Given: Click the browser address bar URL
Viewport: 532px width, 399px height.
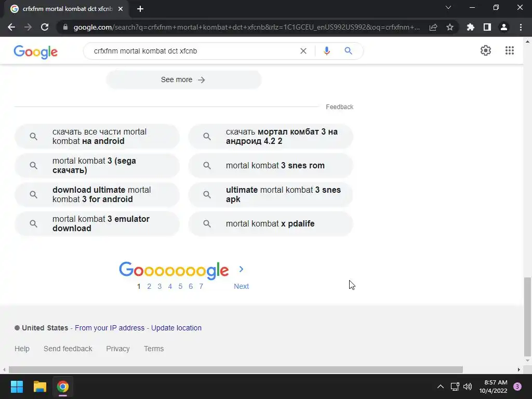Looking at the screenshot, I should (x=246, y=27).
